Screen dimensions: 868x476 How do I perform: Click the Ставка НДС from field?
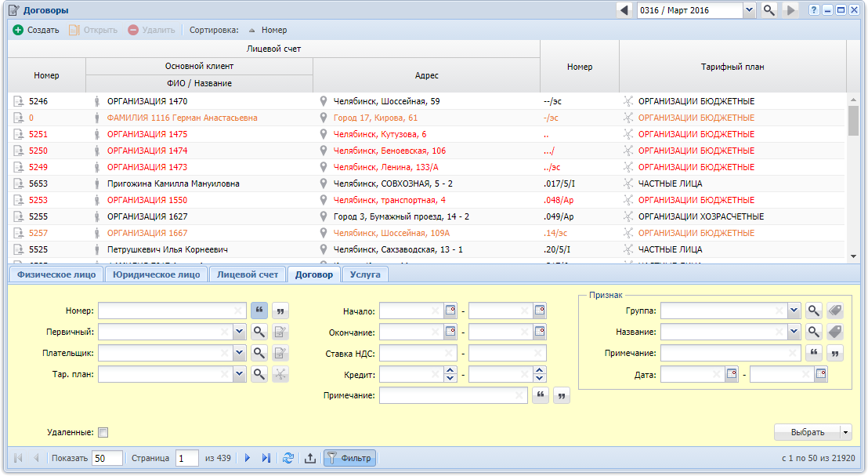[x=418, y=353]
